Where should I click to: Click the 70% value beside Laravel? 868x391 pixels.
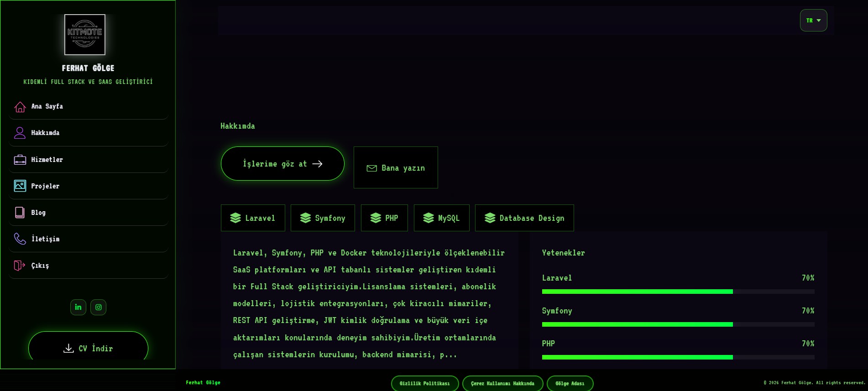pos(808,278)
